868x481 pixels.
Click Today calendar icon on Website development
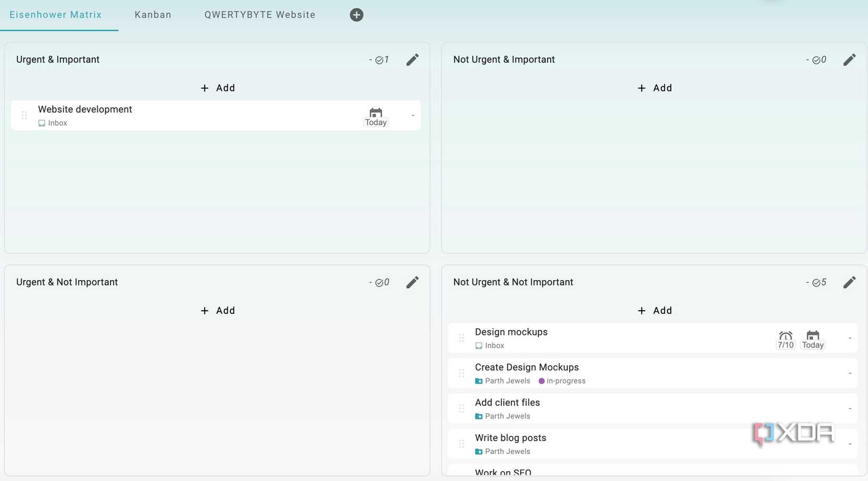(x=376, y=117)
